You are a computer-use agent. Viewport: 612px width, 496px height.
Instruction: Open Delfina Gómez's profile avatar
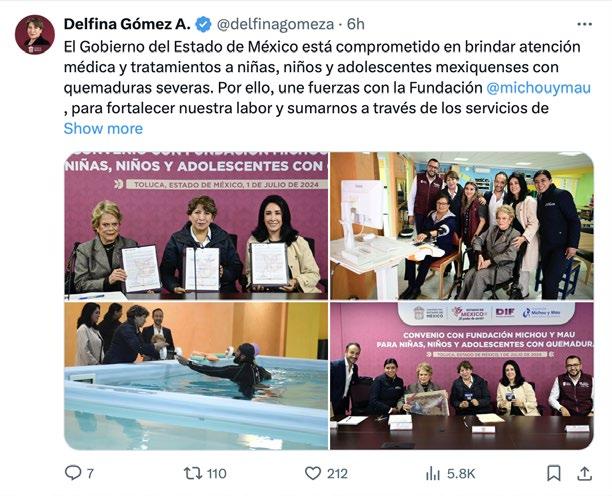(x=35, y=35)
